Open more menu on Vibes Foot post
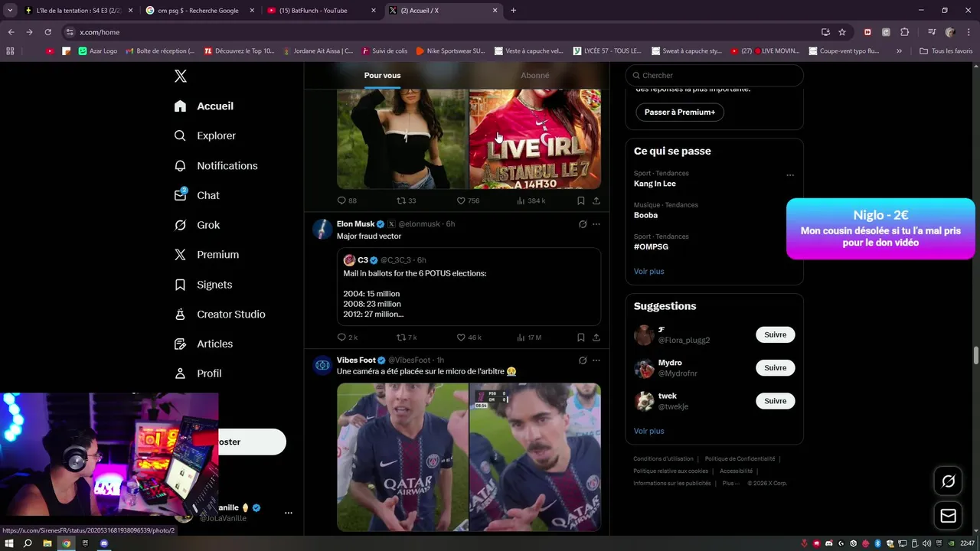This screenshot has width=980, height=551. pos(596,360)
